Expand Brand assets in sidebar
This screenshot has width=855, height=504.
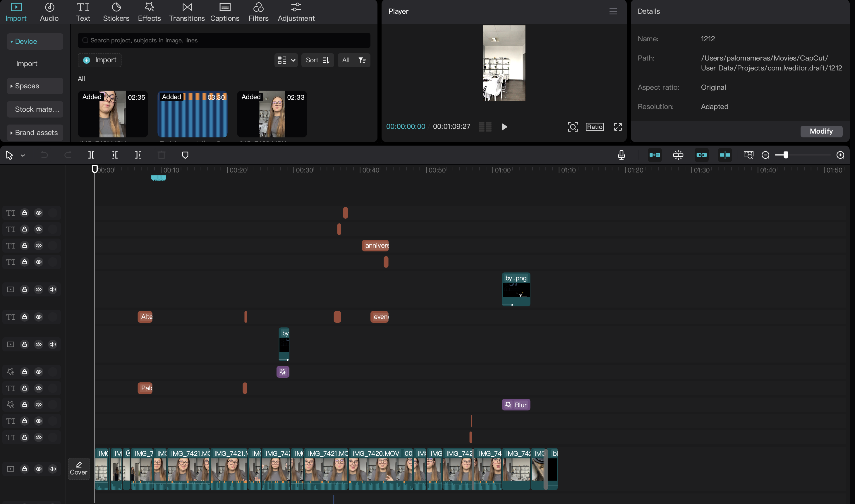36,132
